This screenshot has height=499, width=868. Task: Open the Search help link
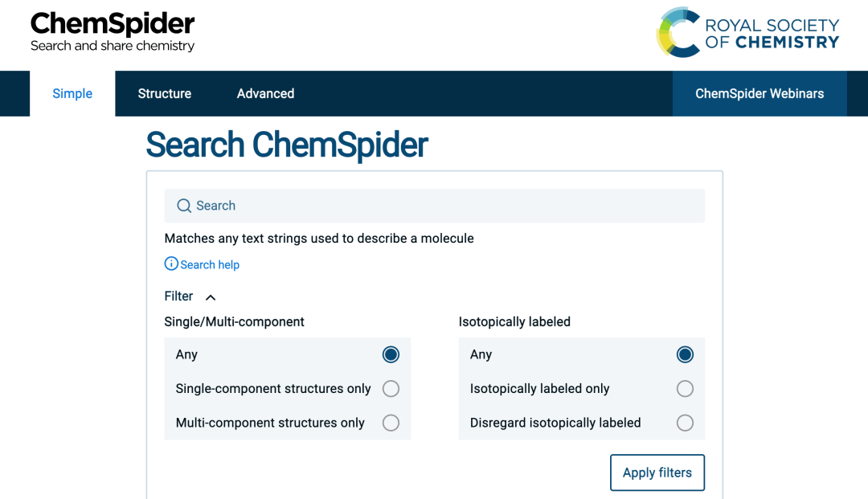[x=210, y=264]
